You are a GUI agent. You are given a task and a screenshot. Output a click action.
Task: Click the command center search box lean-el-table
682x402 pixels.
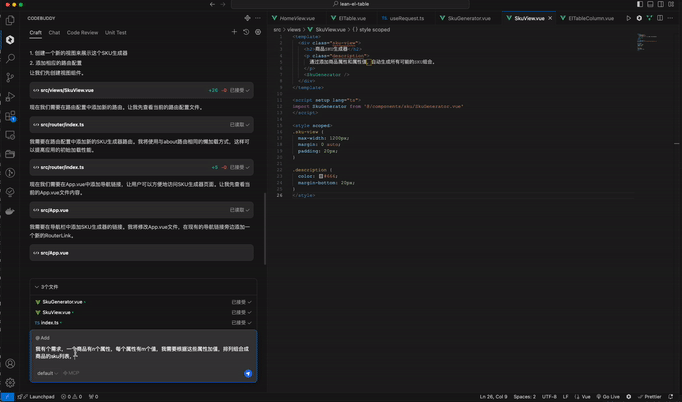coord(351,4)
